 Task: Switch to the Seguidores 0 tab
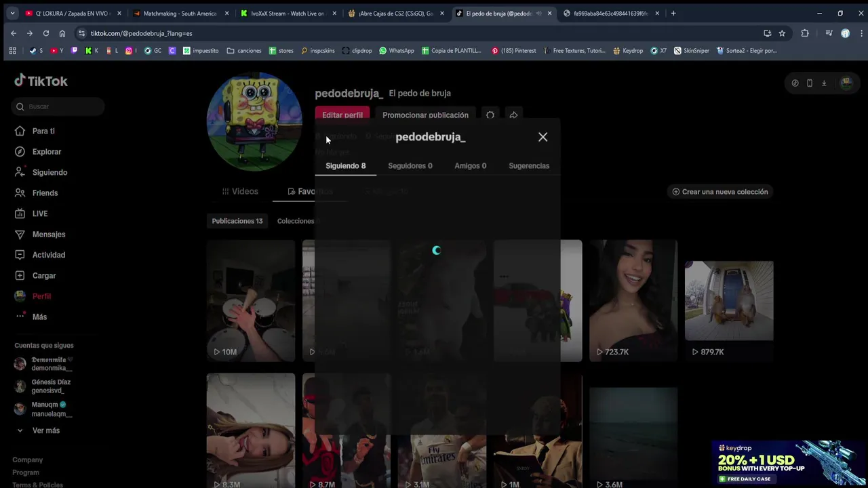(x=410, y=165)
